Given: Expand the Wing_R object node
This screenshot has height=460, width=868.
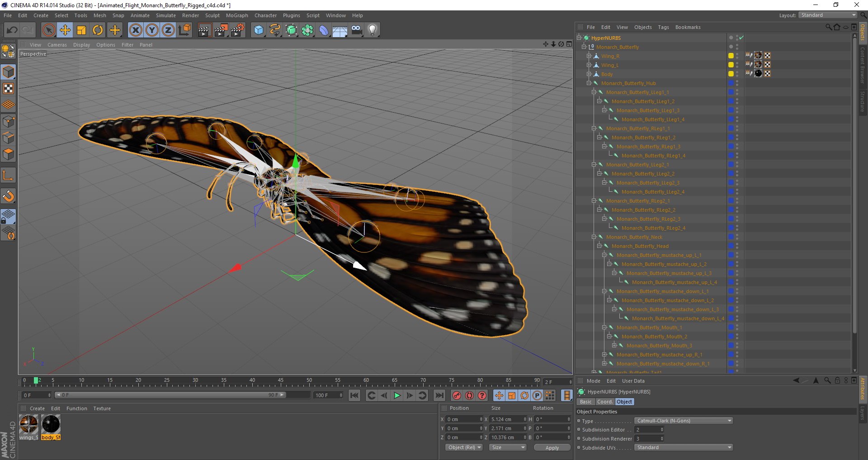Looking at the screenshot, I should point(589,56).
